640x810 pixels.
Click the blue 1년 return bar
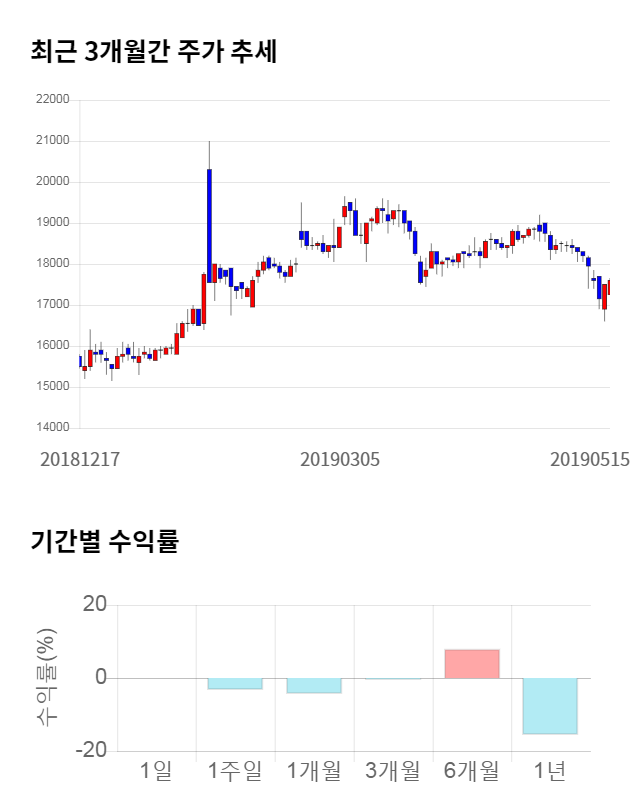[550, 706]
